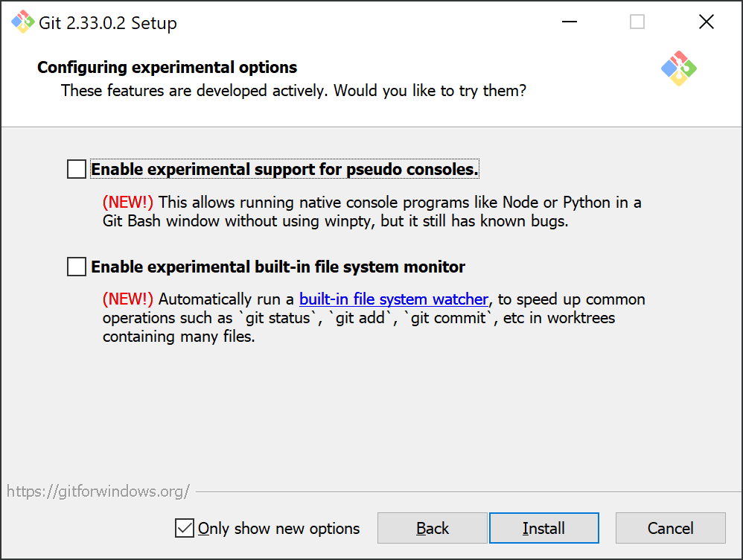
Task: Minimize the Git Setup window
Action: 569,22
